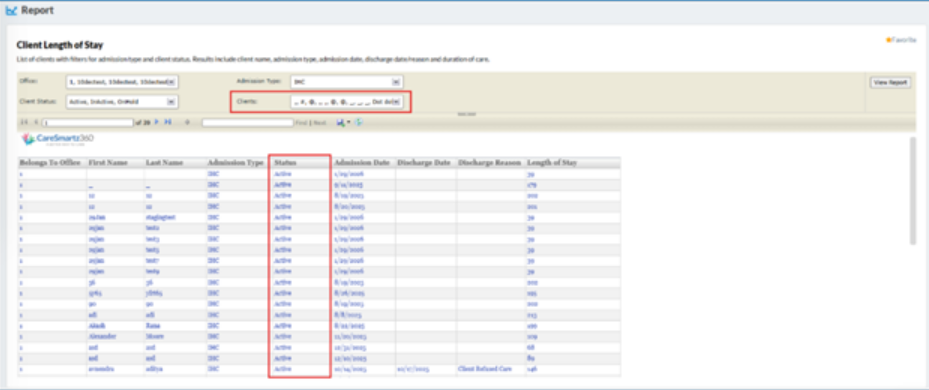Click the Report chart icon in header
The height and width of the screenshot is (390, 929).
[x=11, y=11]
